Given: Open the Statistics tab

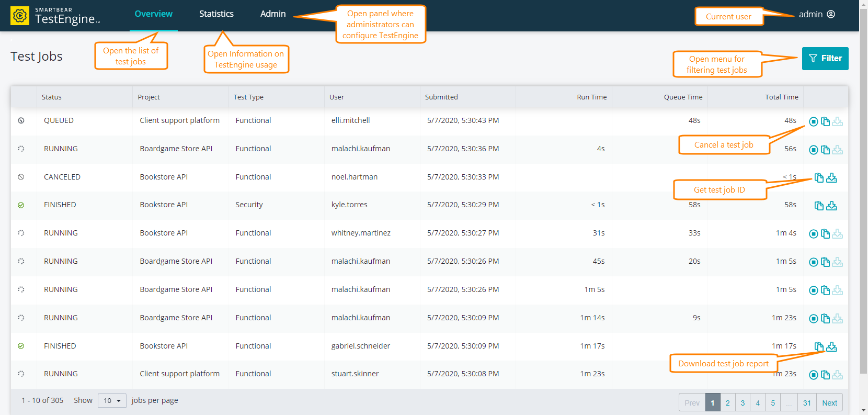Looking at the screenshot, I should pyautogui.click(x=216, y=14).
